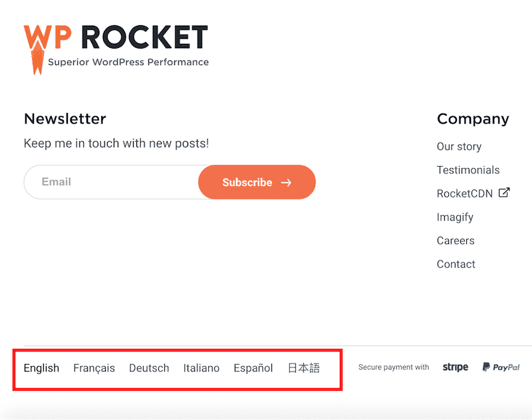Screen dimensions: 532x420
Task: Select the English language option
Action: pos(41,367)
